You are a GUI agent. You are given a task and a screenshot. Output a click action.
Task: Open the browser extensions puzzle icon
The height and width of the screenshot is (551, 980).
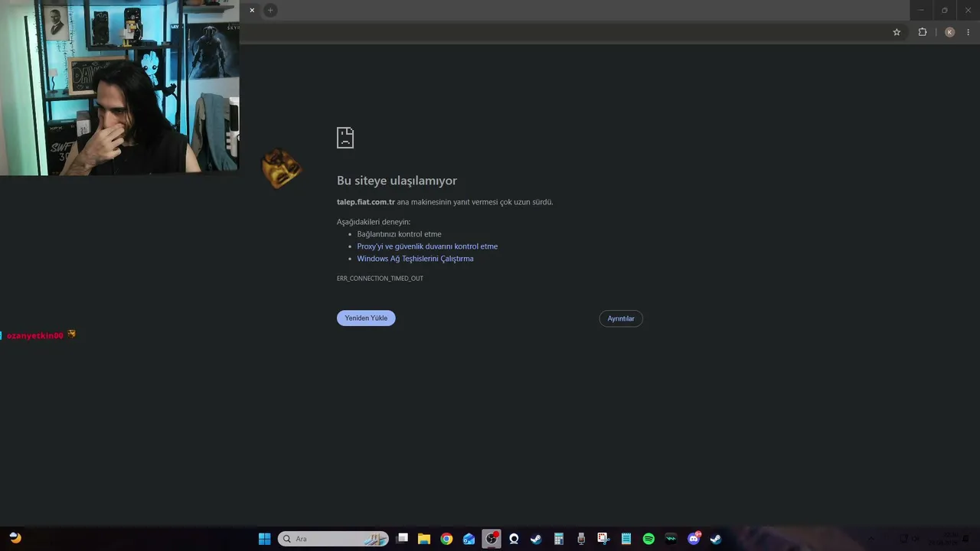point(923,32)
